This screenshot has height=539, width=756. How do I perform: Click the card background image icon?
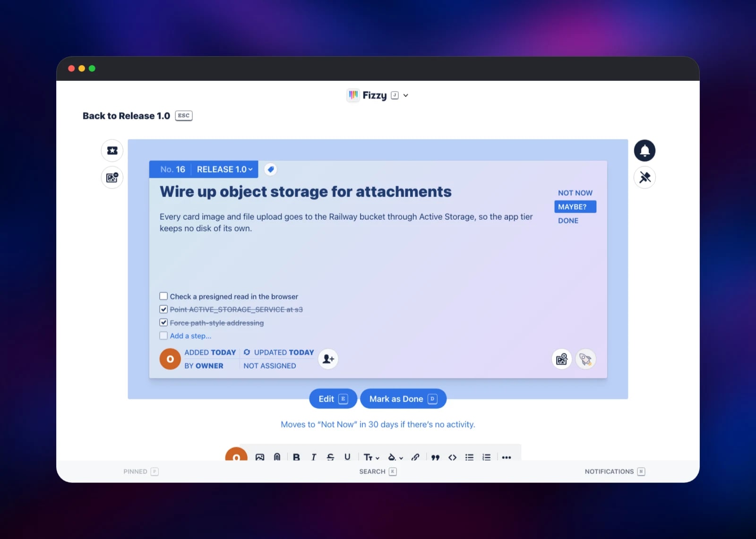coord(561,359)
